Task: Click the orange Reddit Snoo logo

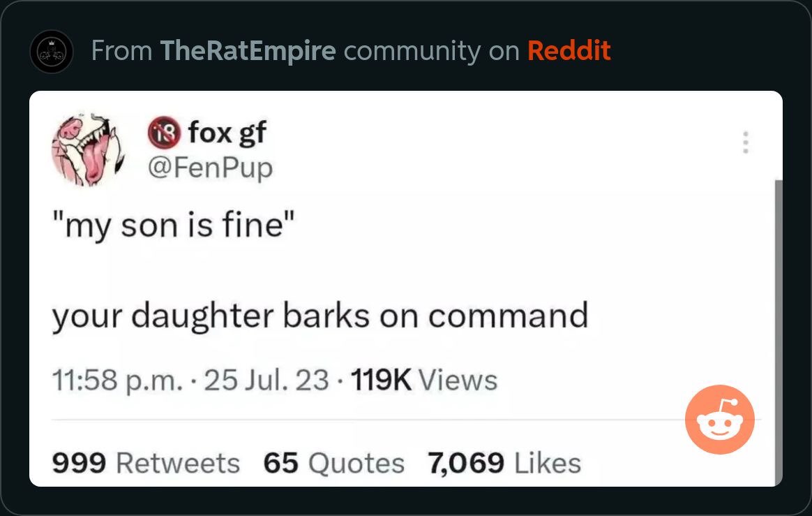Action: [x=719, y=420]
